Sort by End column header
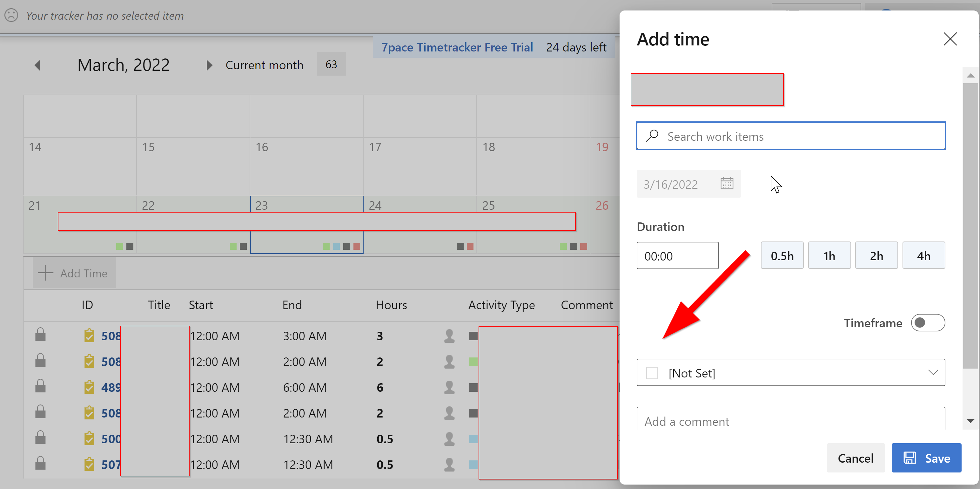The width and height of the screenshot is (980, 489). tap(292, 305)
